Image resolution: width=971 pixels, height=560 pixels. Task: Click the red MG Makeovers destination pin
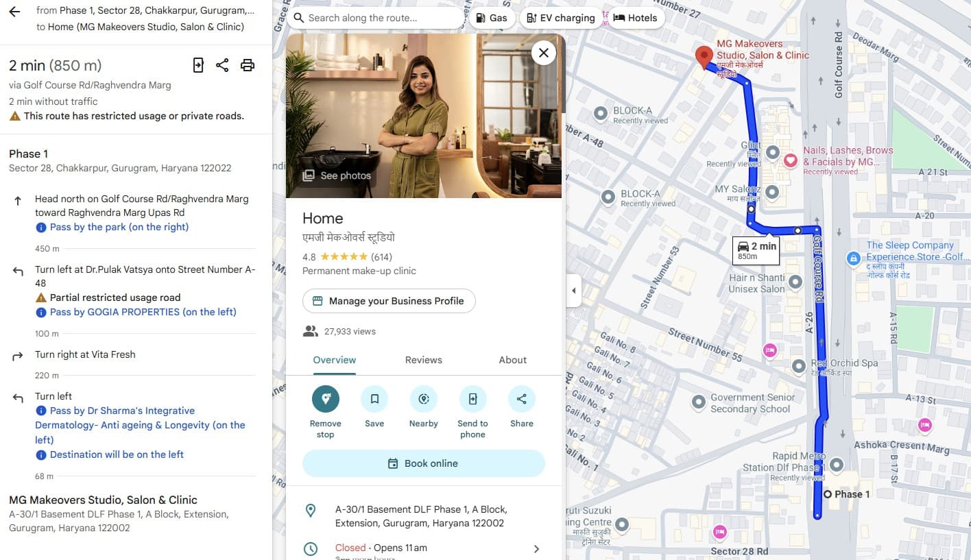click(x=704, y=58)
